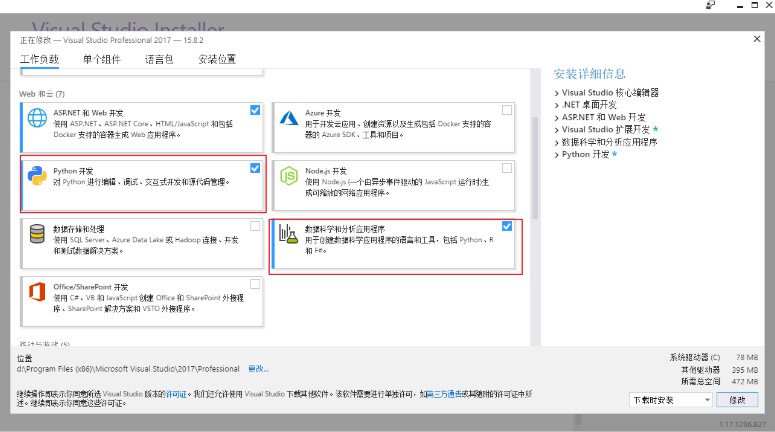Check the Office/SharePoint development checkbox
This screenshot has width=775, height=432.
(x=255, y=284)
